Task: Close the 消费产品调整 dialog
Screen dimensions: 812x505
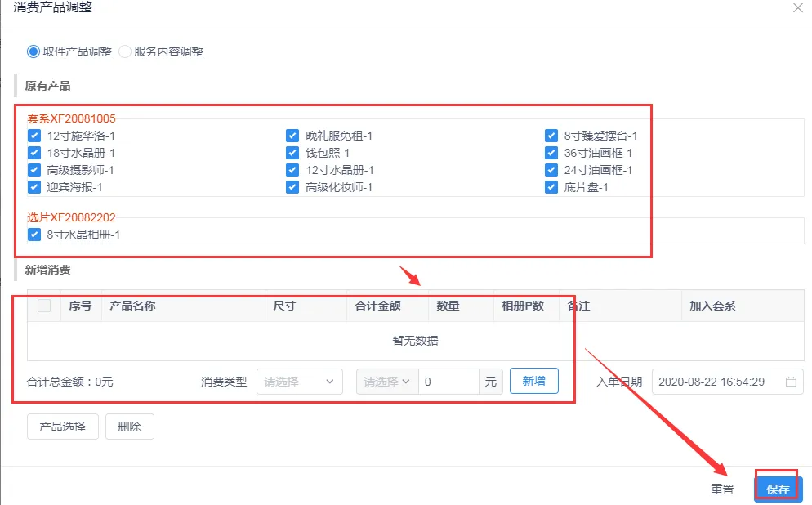Action: click(x=798, y=8)
